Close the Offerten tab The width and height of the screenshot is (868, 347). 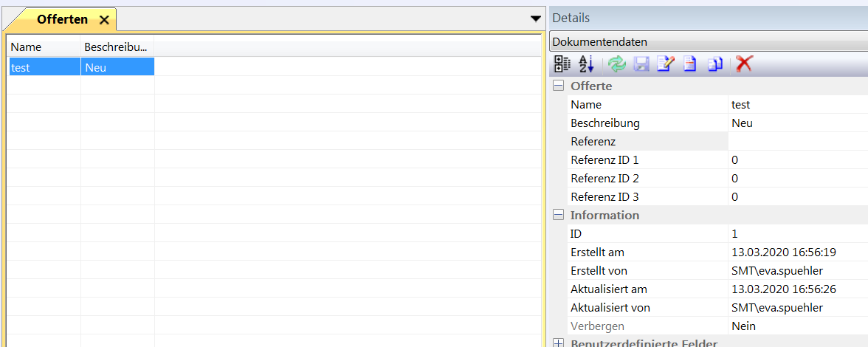tap(104, 20)
